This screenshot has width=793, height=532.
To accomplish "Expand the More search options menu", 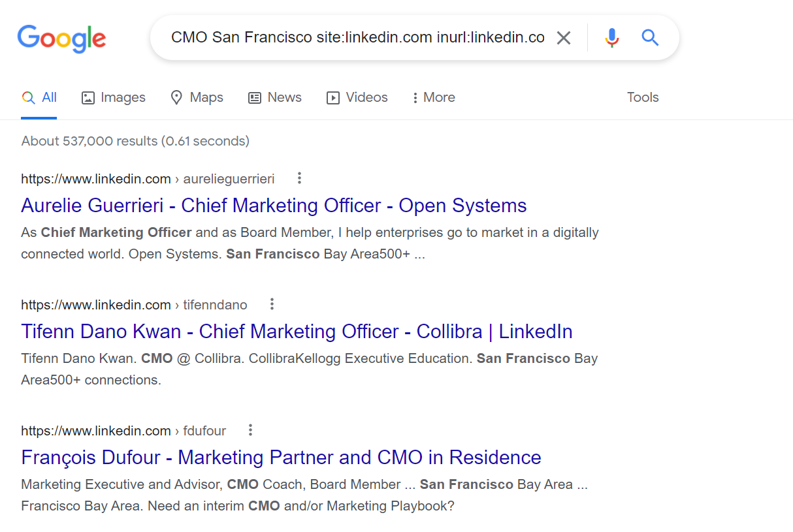I will click(434, 97).
